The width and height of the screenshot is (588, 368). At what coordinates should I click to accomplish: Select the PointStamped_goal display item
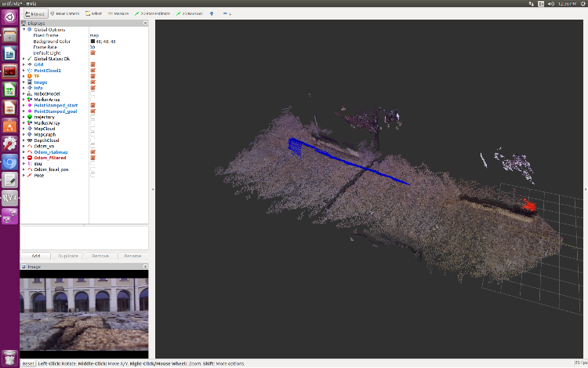click(55, 111)
